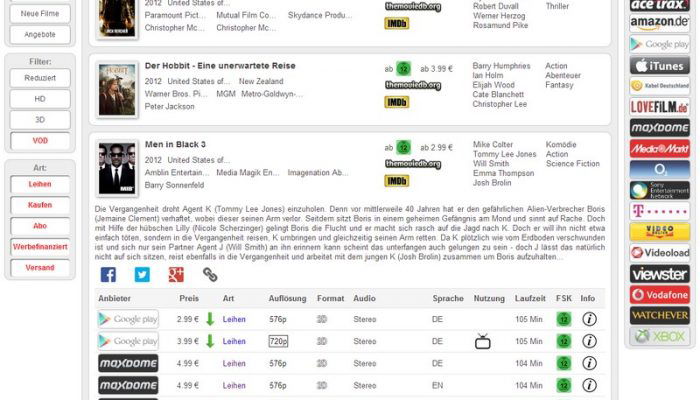Select XBOX provider logo
This screenshot has height=400, width=700.
coord(660,336)
